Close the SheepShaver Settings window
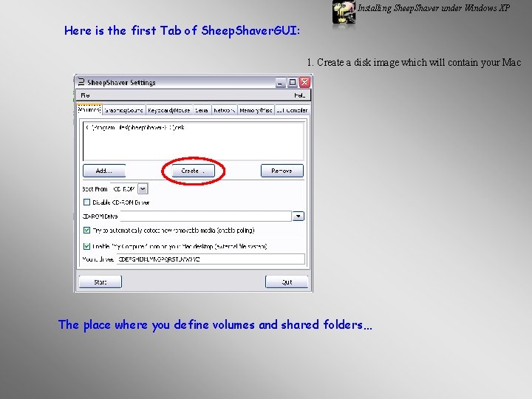 coord(304,82)
